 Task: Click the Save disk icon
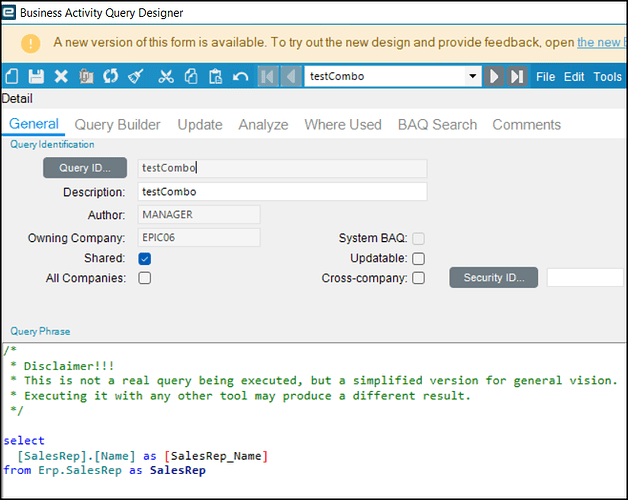(37, 77)
